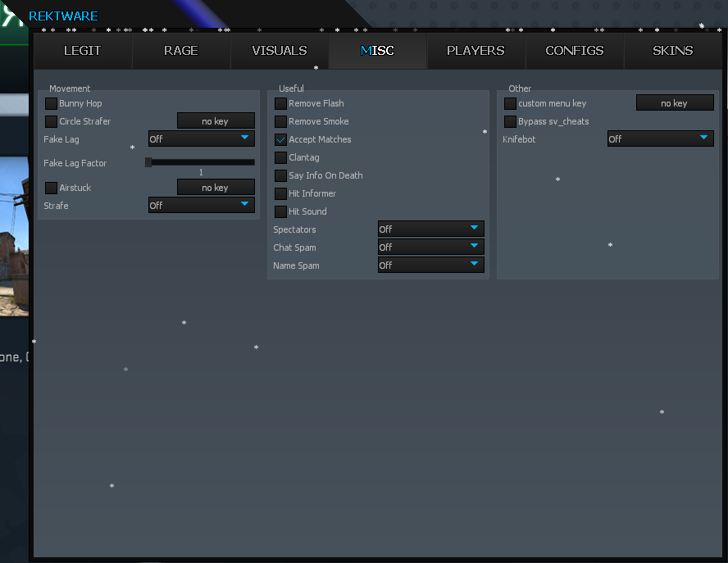Check the Remove Smoke option
This screenshot has width=728, height=563.
pos(280,121)
